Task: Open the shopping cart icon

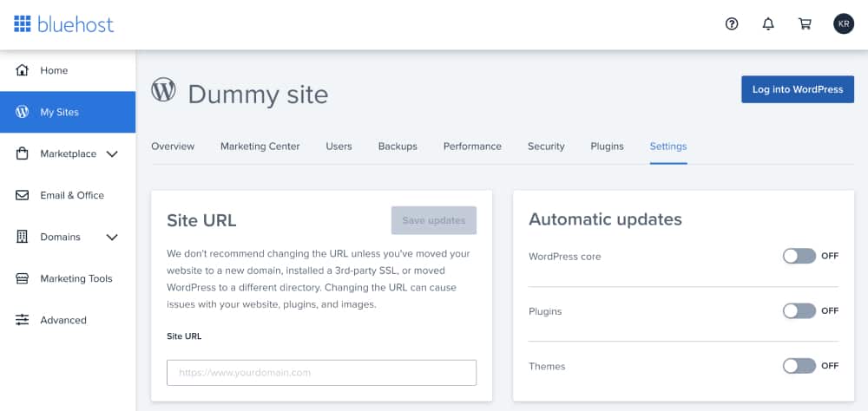Action: [805, 24]
